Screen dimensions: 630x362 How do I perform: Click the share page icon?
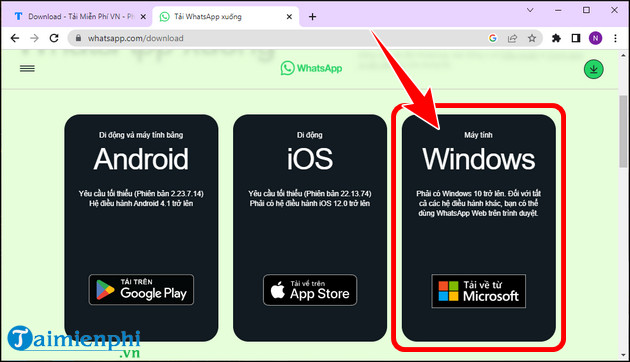pos(512,38)
